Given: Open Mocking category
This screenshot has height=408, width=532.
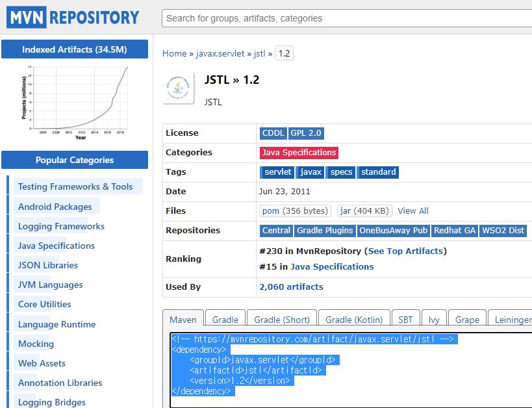Looking at the screenshot, I should tap(36, 344).
